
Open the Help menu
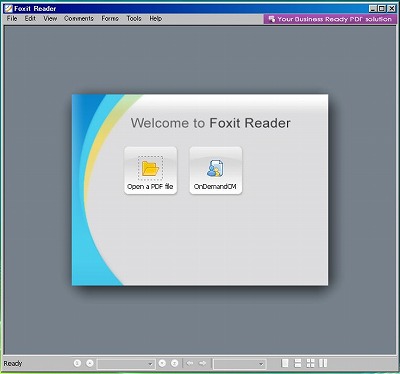[x=155, y=19]
